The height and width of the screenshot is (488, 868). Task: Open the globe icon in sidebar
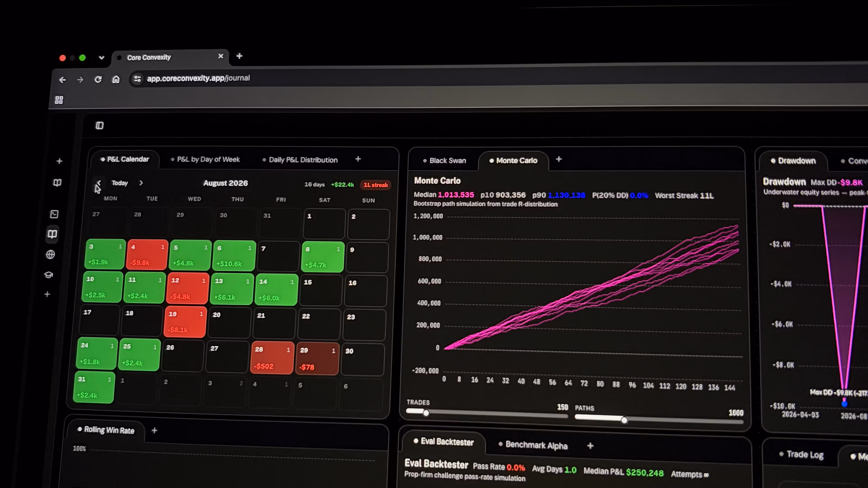coord(51,255)
